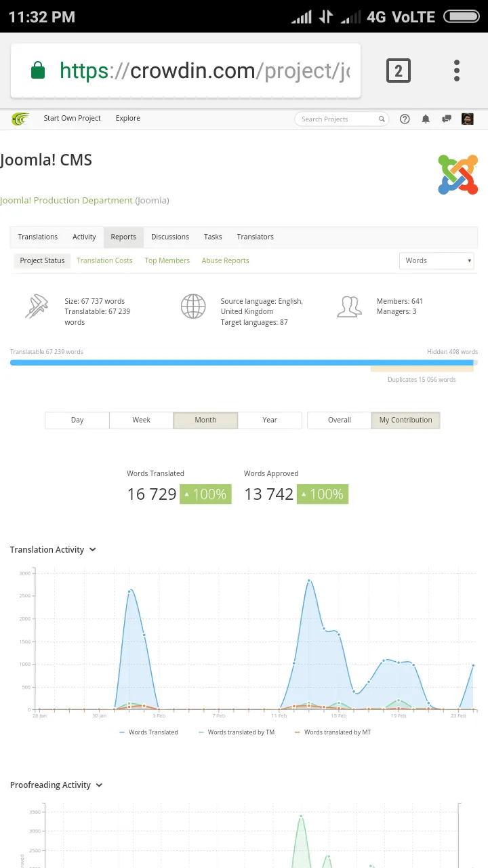Open the user profile avatar
Viewport: 488px width, 868px height.
point(468,119)
